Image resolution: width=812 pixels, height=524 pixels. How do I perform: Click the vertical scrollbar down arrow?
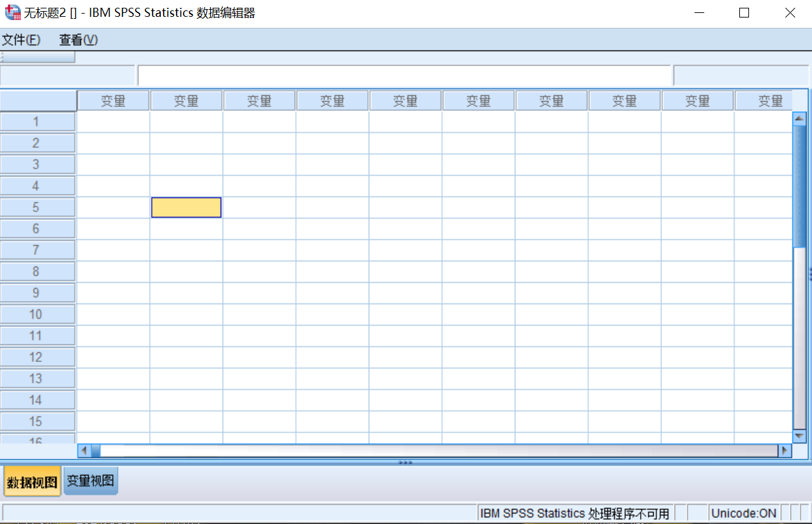(x=800, y=436)
